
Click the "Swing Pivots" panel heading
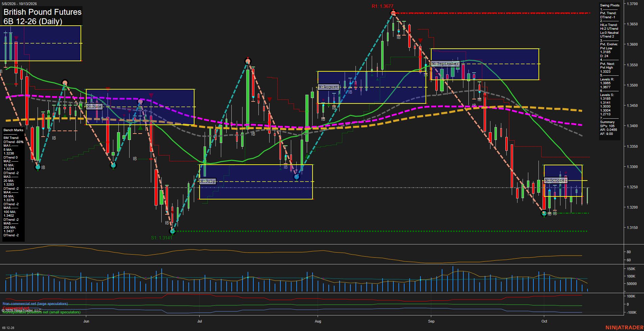(610, 5)
